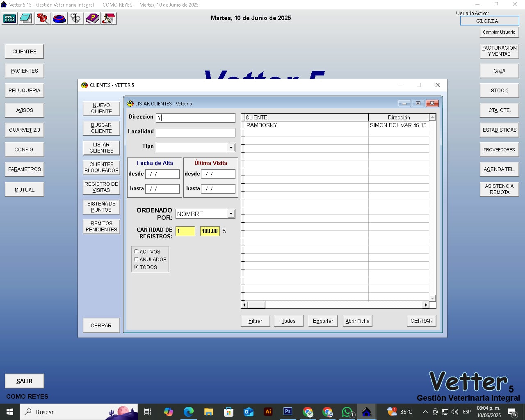Open Outlook from the taskbar
The height and width of the screenshot is (420, 525).
coord(249,412)
